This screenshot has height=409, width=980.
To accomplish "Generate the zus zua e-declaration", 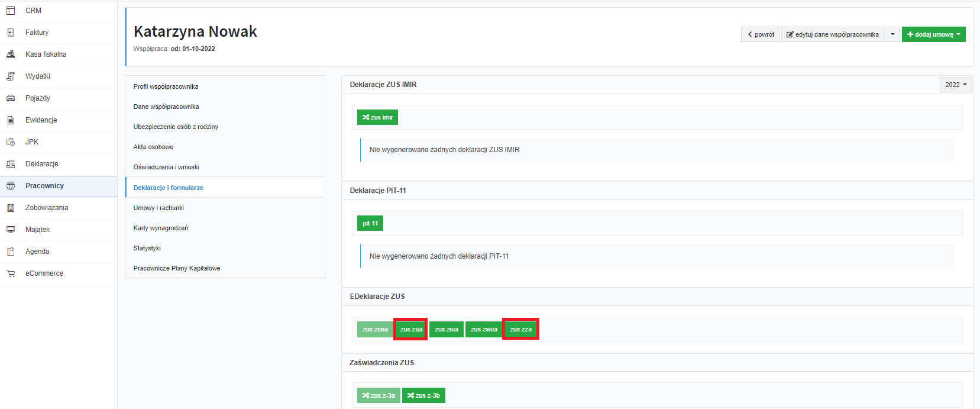I will [x=411, y=329].
